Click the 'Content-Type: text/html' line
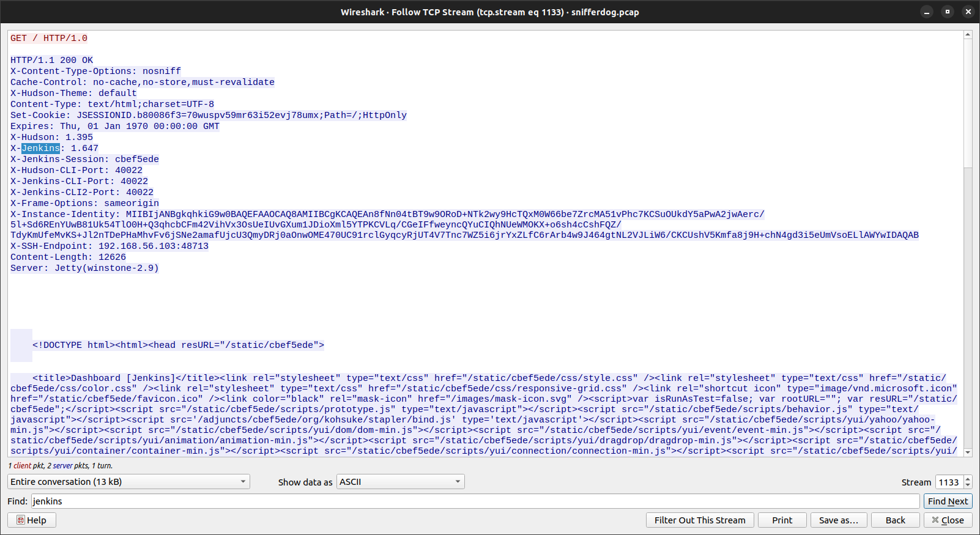This screenshot has height=535, width=980. click(113, 104)
